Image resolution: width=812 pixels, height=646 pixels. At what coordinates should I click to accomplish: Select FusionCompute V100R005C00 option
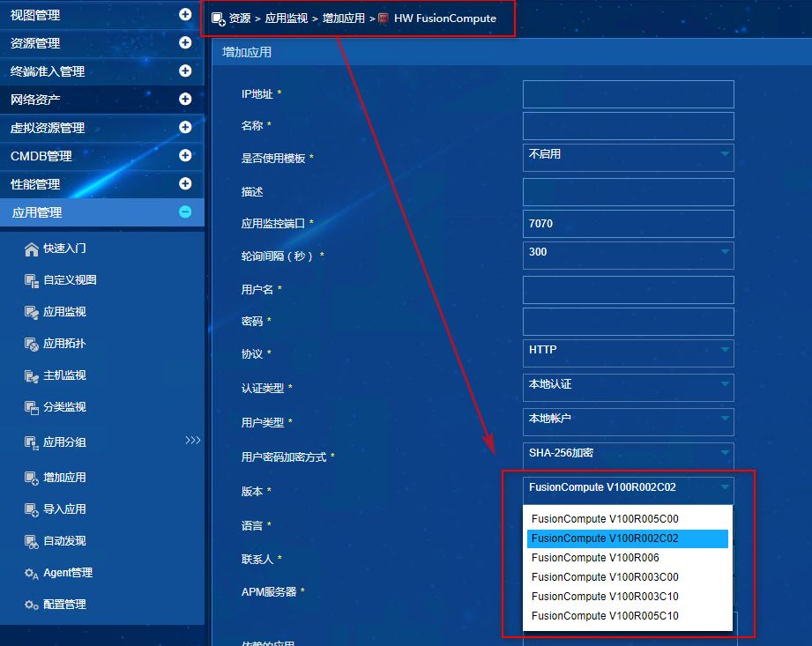pyautogui.click(x=628, y=519)
